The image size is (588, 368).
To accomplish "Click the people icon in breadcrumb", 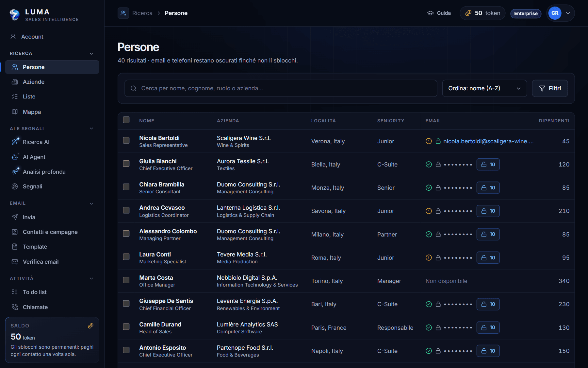I will [123, 13].
